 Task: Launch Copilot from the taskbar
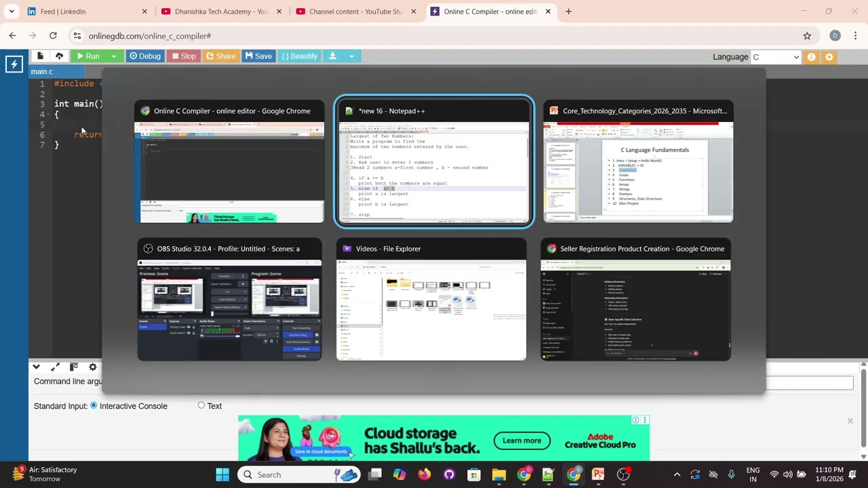coord(399,474)
